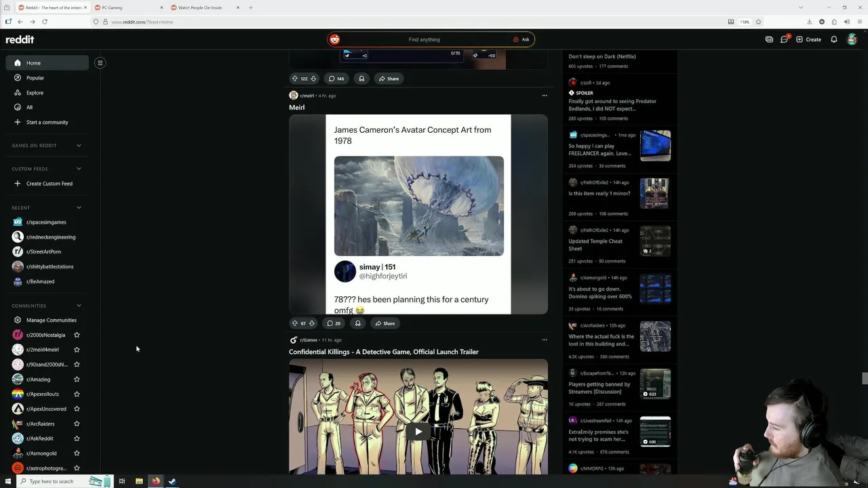Collapse the Games on Reddit section
The width and height of the screenshot is (868, 488).
pos(79,146)
